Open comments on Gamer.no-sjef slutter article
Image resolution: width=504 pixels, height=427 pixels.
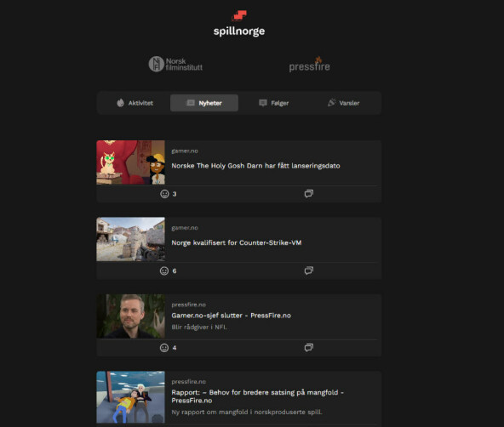(308, 348)
